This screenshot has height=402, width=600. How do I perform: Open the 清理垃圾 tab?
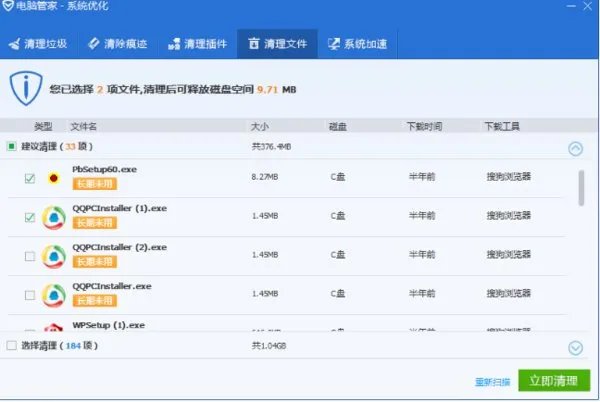[38, 44]
